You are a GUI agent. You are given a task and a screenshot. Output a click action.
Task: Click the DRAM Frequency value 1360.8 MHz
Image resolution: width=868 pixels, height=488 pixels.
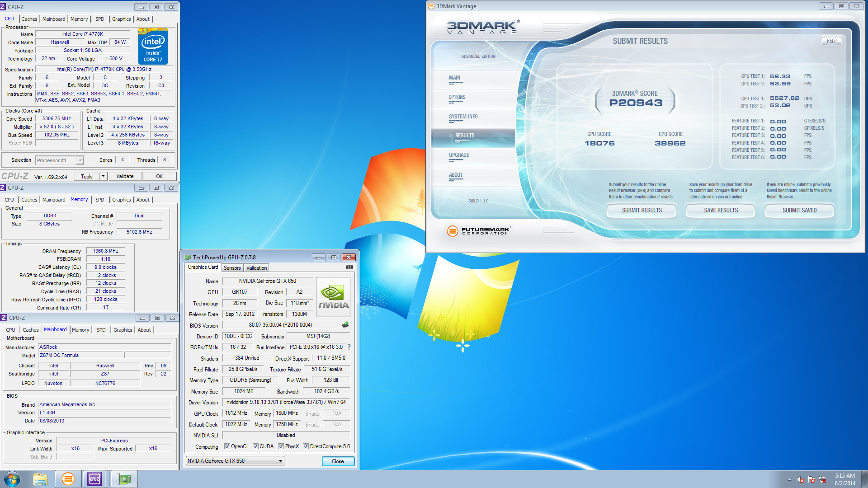coord(105,251)
